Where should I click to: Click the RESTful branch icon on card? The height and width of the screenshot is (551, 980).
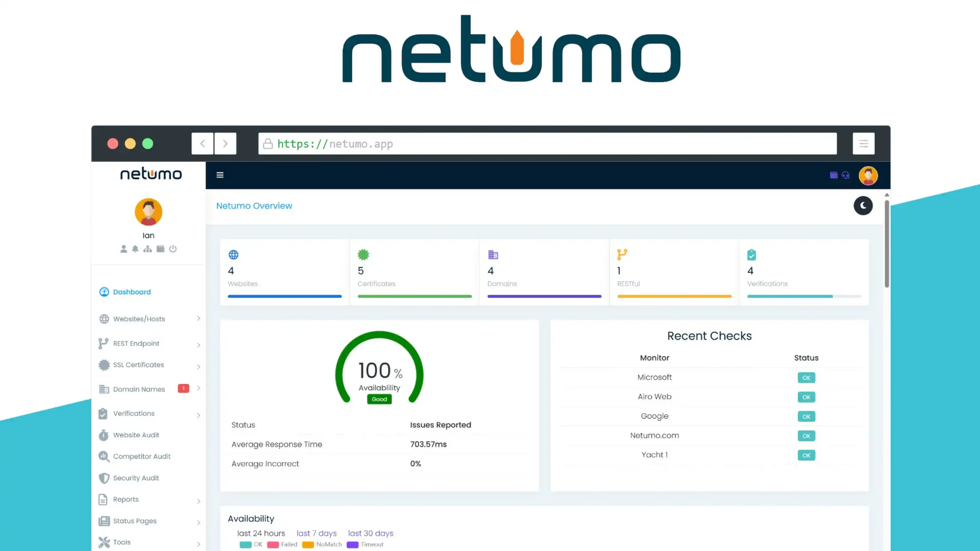coord(622,254)
